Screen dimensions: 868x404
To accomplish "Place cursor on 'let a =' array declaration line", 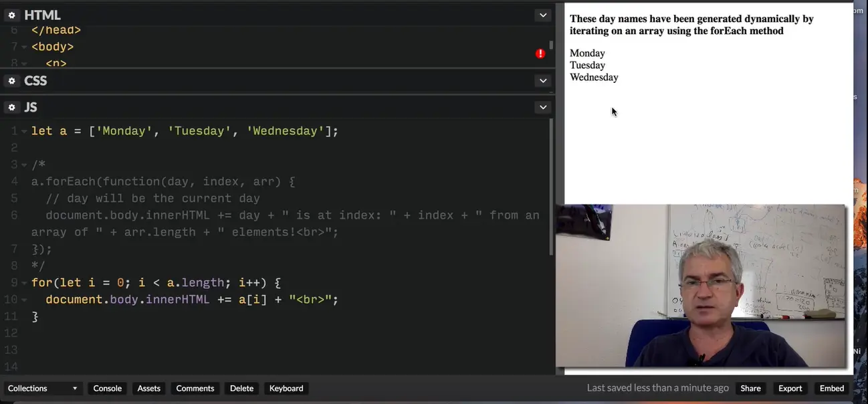I will [185, 131].
